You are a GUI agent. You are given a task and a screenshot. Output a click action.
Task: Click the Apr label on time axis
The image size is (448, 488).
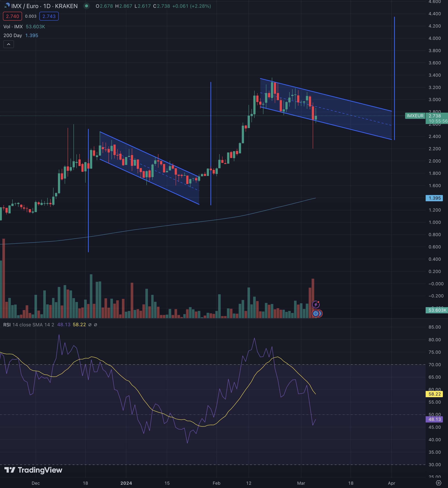[x=392, y=483]
